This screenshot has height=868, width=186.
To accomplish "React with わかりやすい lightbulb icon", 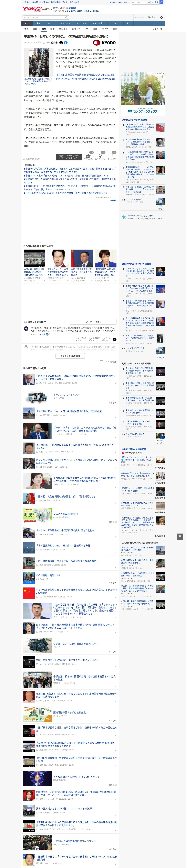I will click(x=100, y=156).
